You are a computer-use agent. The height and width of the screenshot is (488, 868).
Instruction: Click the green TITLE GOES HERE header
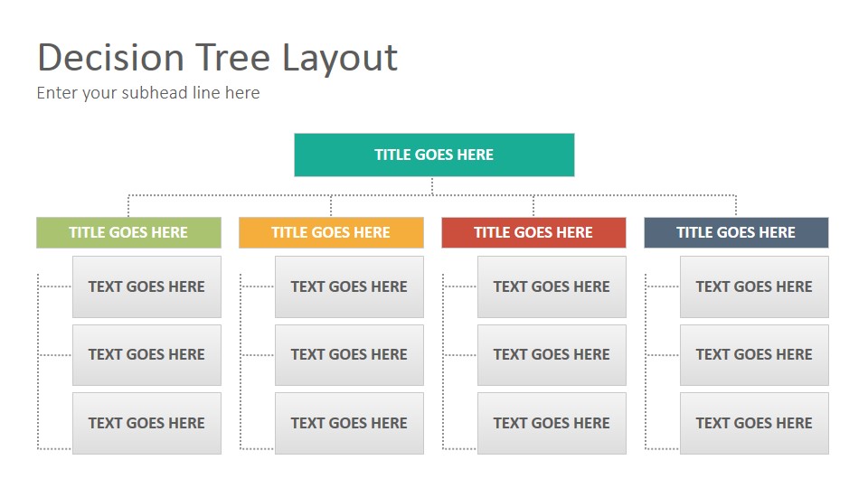tap(128, 232)
